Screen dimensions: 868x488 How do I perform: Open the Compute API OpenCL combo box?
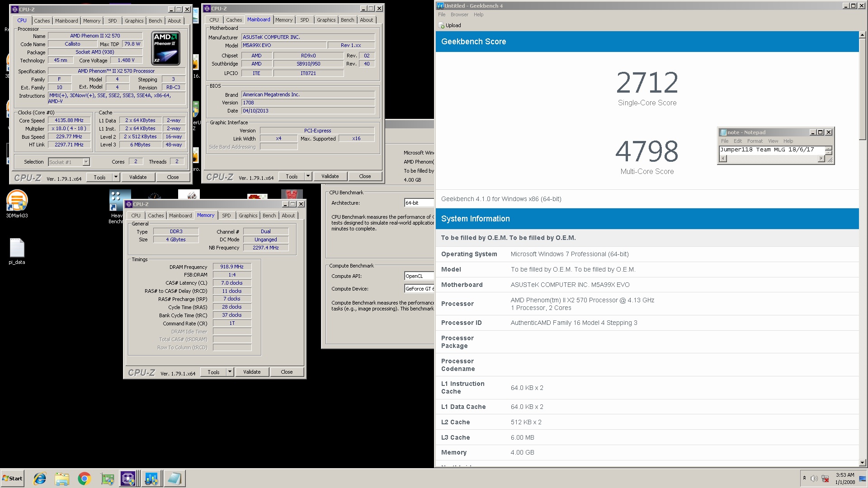pos(419,276)
